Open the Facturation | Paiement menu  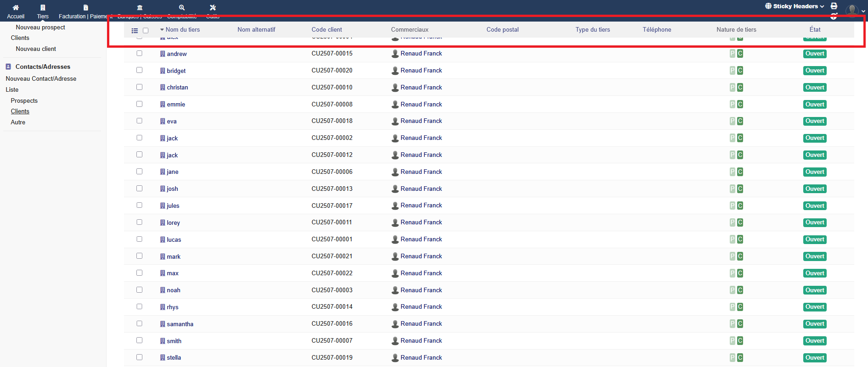85,11
